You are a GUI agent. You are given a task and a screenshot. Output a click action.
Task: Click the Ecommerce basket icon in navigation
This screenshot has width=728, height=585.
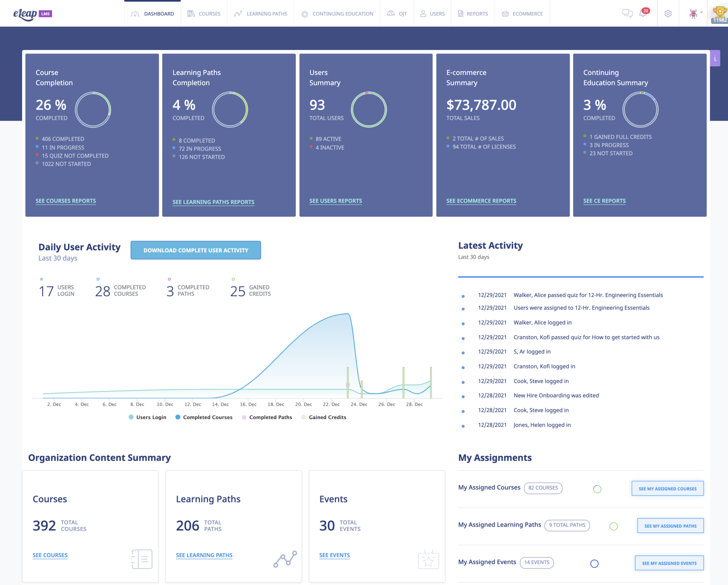point(505,14)
